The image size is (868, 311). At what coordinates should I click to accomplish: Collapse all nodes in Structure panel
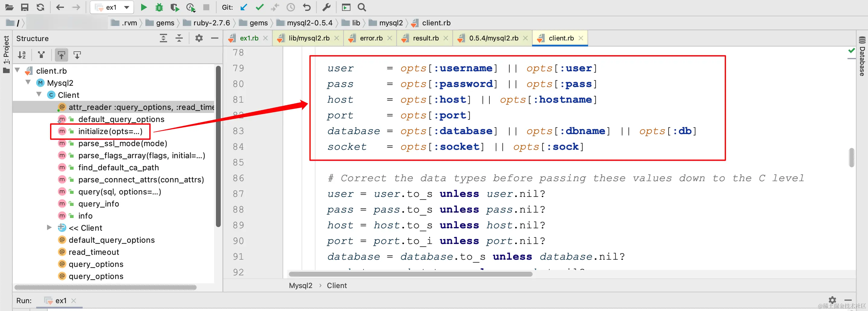pyautogui.click(x=179, y=38)
